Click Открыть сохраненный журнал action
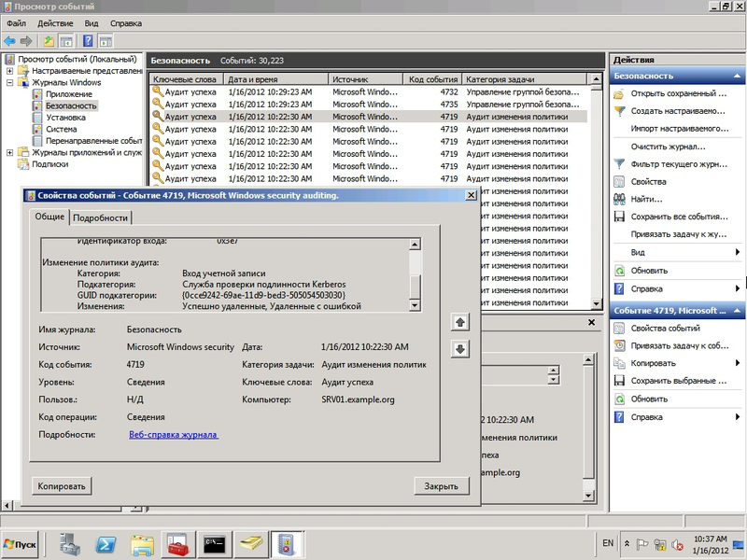Viewport: 747px width, 560px height. (x=679, y=93)
